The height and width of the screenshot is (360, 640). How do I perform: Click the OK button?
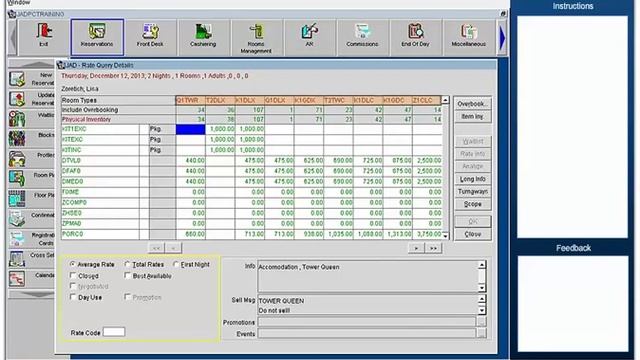(472, 221)
